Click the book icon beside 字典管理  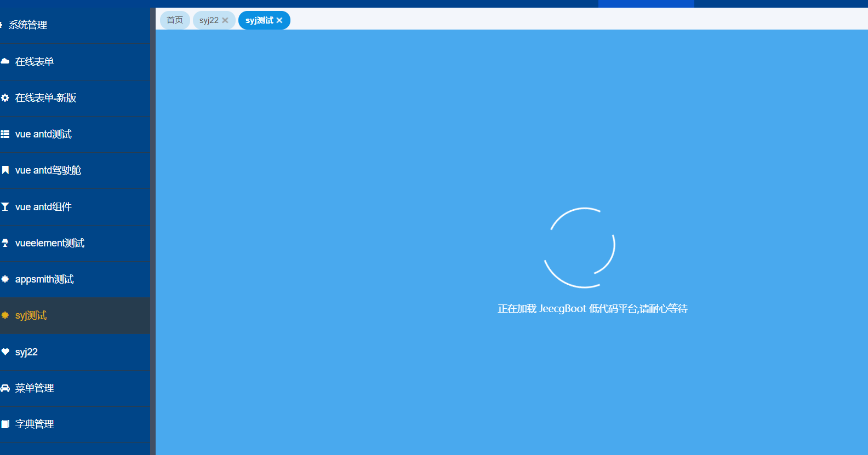(5, 424)
